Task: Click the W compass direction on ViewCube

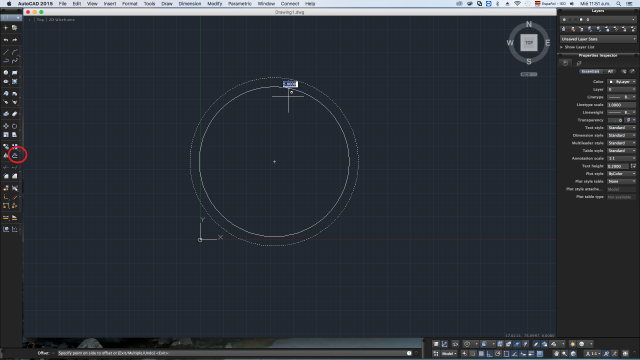Action: [510, 42]
